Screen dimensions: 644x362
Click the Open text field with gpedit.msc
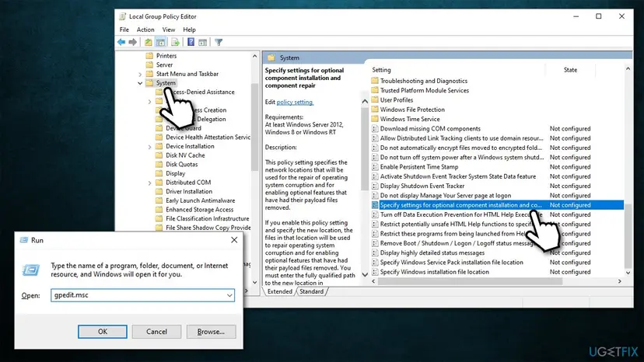pyautogui.click(x=142, y=295)
